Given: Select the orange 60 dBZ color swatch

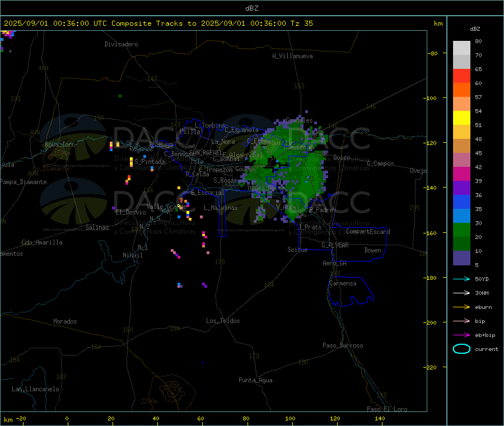Looking at the screenshot, I should tap(461, 90).
